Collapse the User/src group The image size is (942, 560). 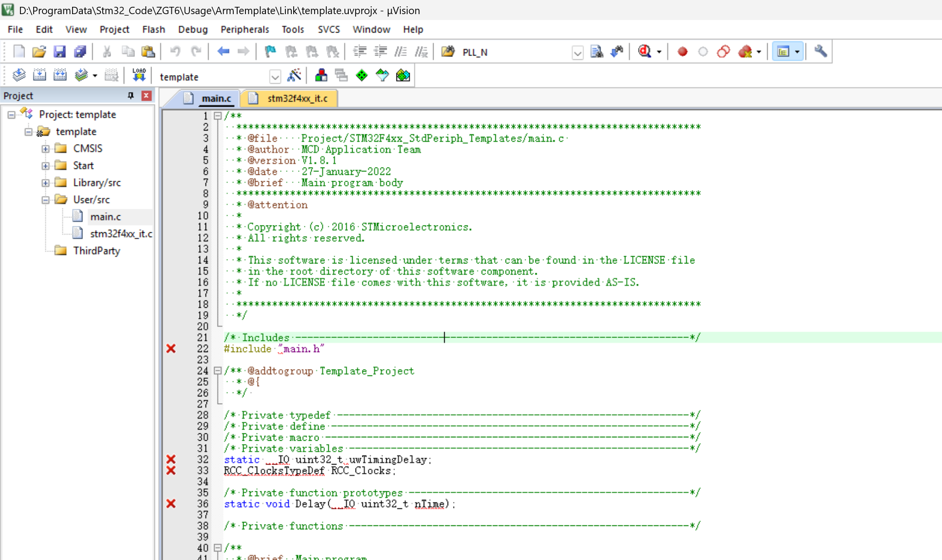coord(45,200)
